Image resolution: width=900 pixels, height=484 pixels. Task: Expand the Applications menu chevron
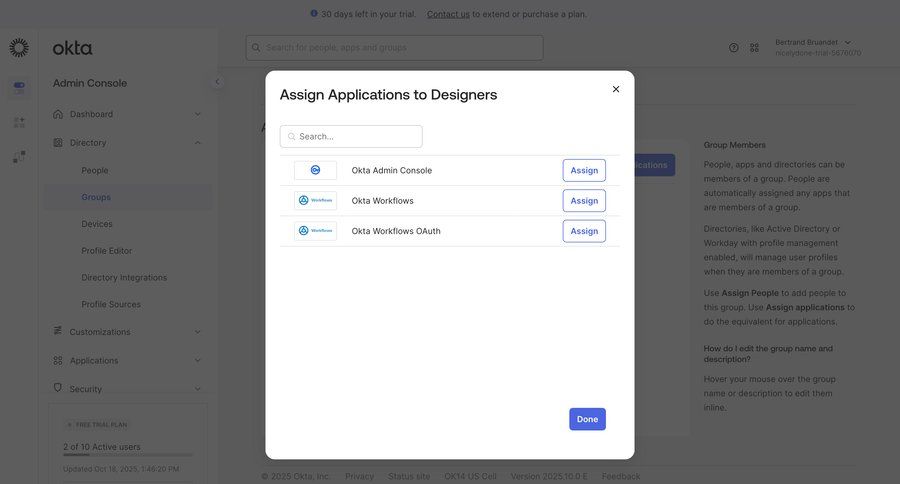[x=197, y=361]
